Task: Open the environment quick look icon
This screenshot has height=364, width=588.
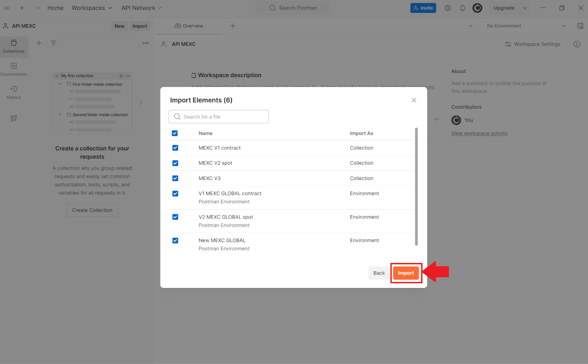Action: click(x=580, y=26)
